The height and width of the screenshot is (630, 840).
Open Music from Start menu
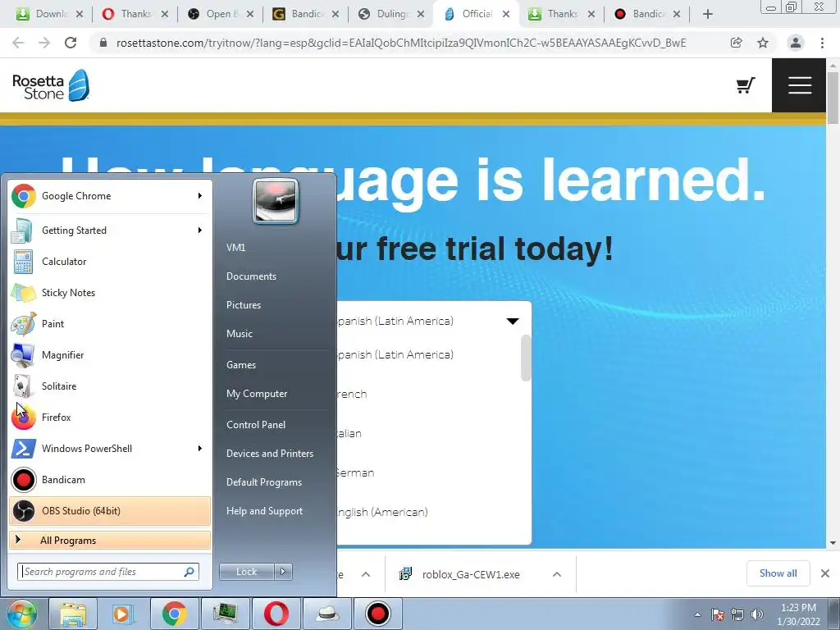239,334
